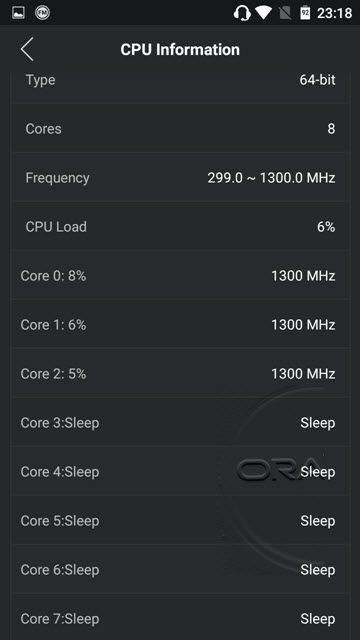360x640 pixels.
Task: Select the Frequency row
Action: click(180, 178)
